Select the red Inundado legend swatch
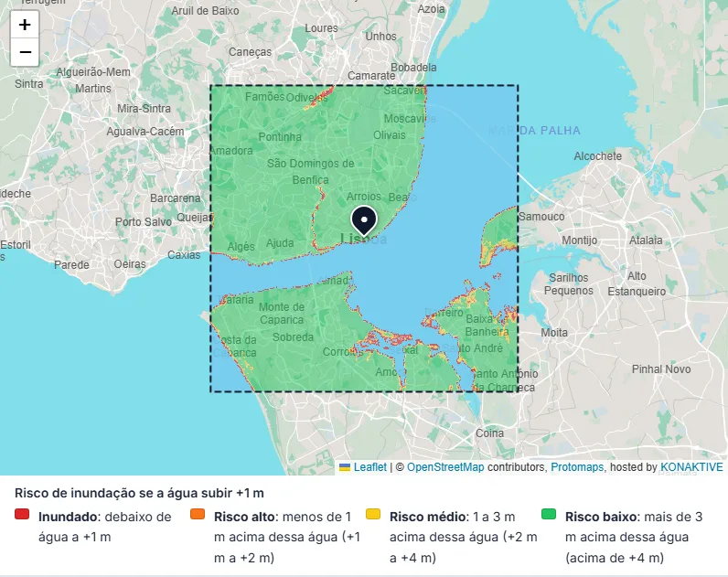The height and width of the screenshot is (577, 728). coord(22,514)
